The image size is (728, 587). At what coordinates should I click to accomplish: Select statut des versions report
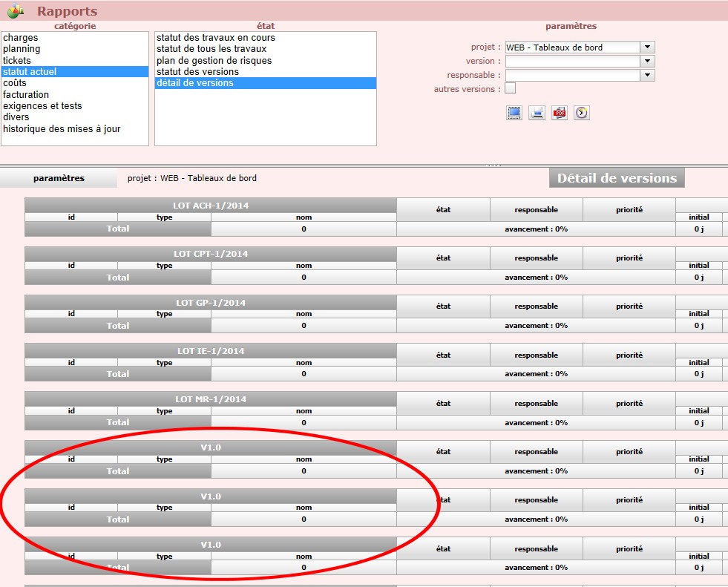coord(197,72)
